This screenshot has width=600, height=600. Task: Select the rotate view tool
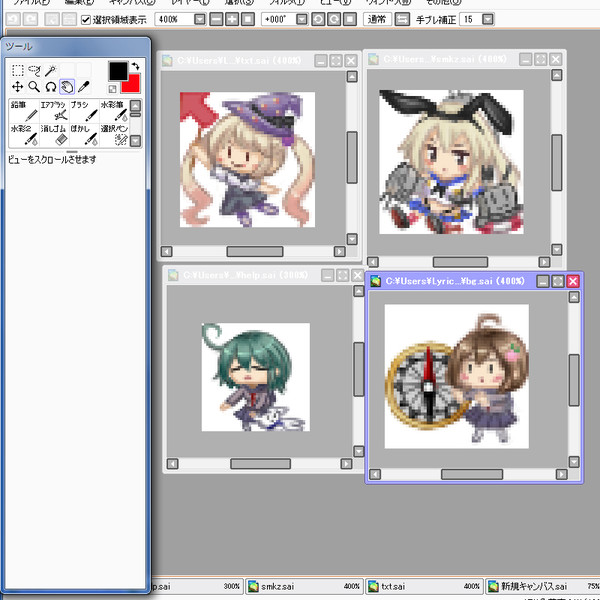[x=50, y=86]
